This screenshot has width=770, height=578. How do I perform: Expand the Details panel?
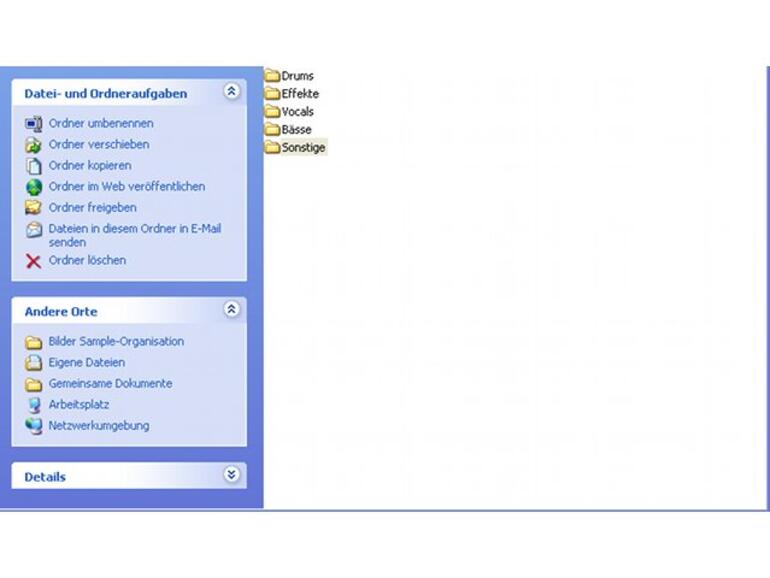pyautogui.click(x=231, y=474)
